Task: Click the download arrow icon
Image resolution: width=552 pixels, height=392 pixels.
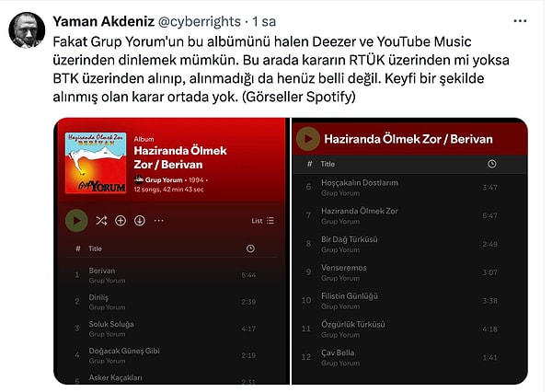Action: tap(140, 221)
